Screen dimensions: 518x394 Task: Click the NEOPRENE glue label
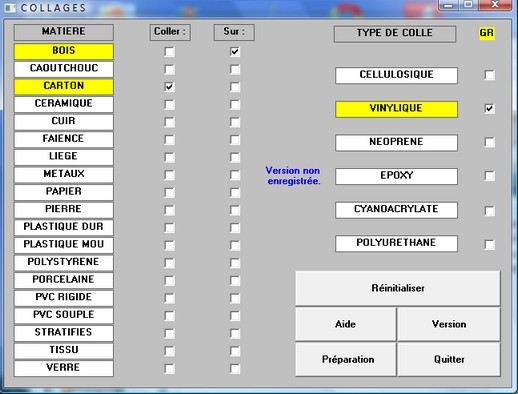tap(396, 143)
